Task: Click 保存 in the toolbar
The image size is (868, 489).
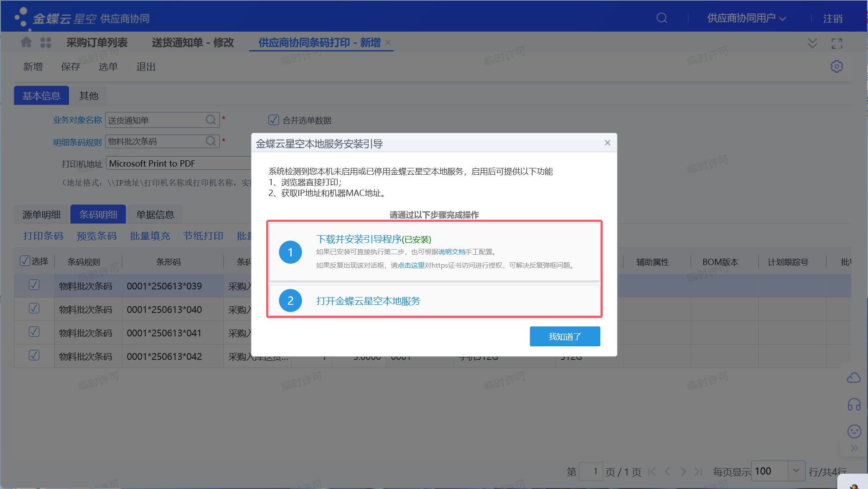Action: [x=70, y=66]
